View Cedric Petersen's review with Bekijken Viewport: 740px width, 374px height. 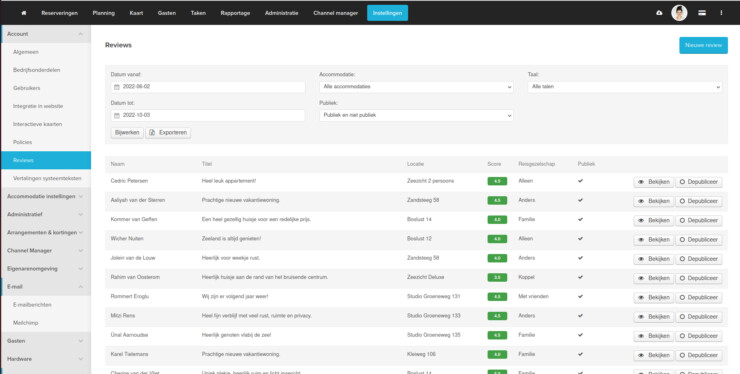654,182
